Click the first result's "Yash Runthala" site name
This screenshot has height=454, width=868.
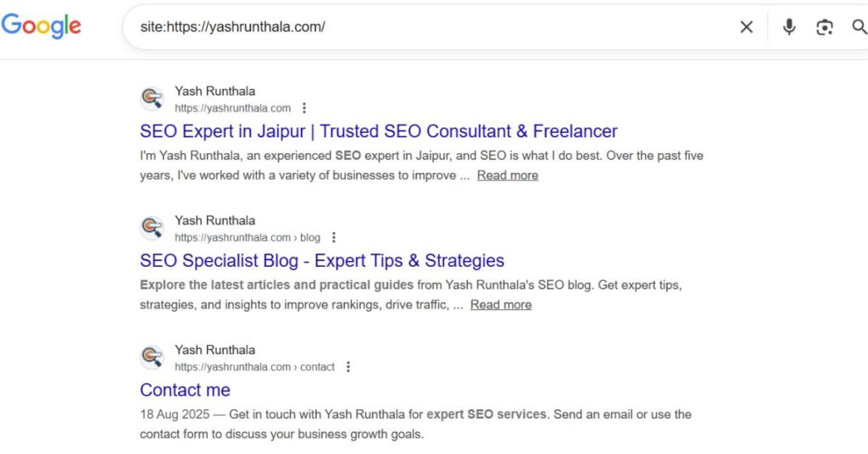click(x=214, y=91)
